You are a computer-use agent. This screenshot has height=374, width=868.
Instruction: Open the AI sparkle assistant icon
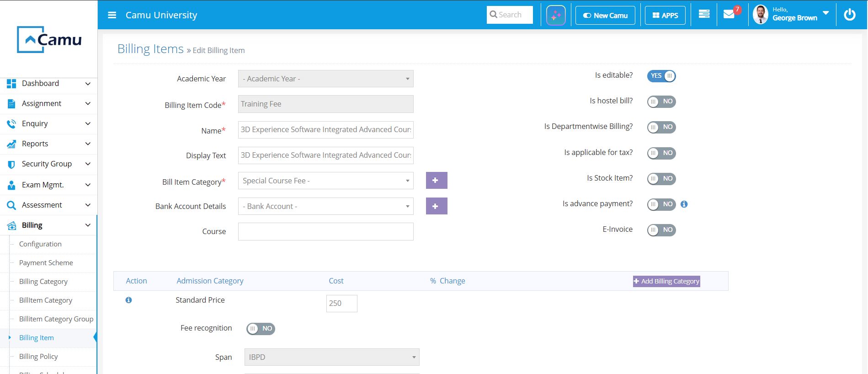(556, 15)
